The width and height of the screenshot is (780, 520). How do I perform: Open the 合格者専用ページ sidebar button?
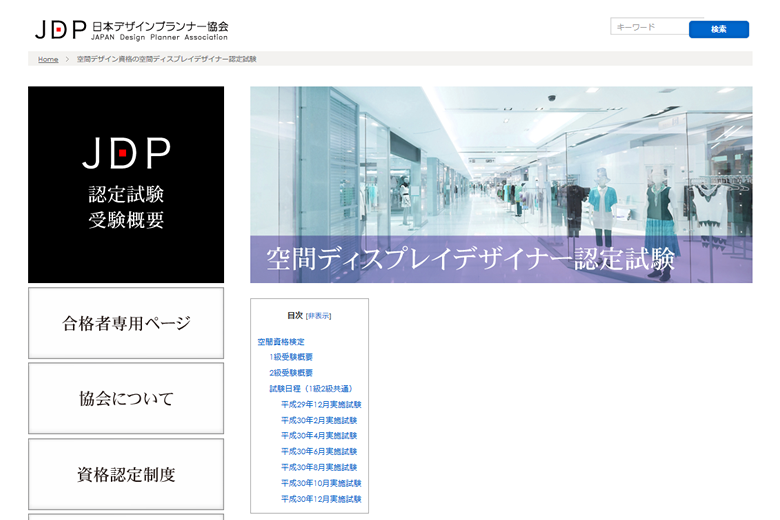tap(126, 323)
